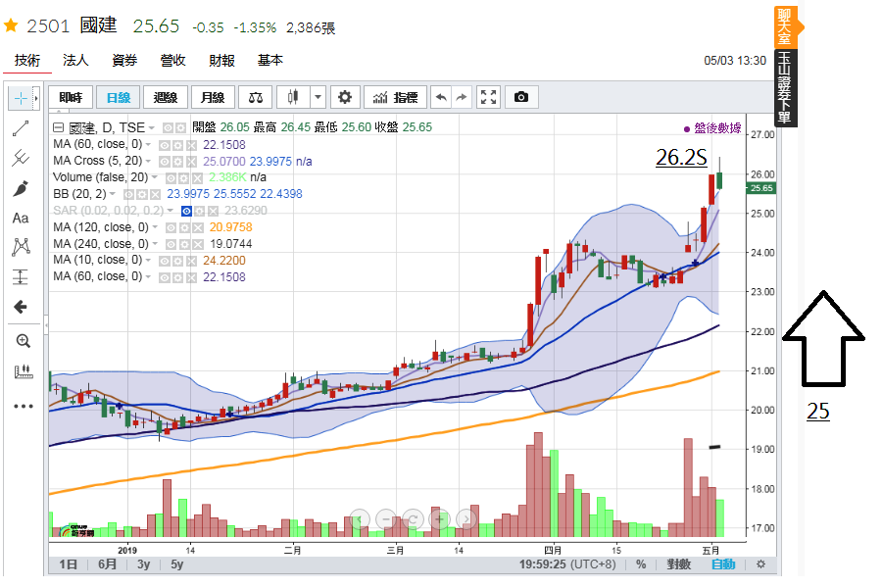
Task: Switch to the 財報 tab
Action: (x=221, y=60)
